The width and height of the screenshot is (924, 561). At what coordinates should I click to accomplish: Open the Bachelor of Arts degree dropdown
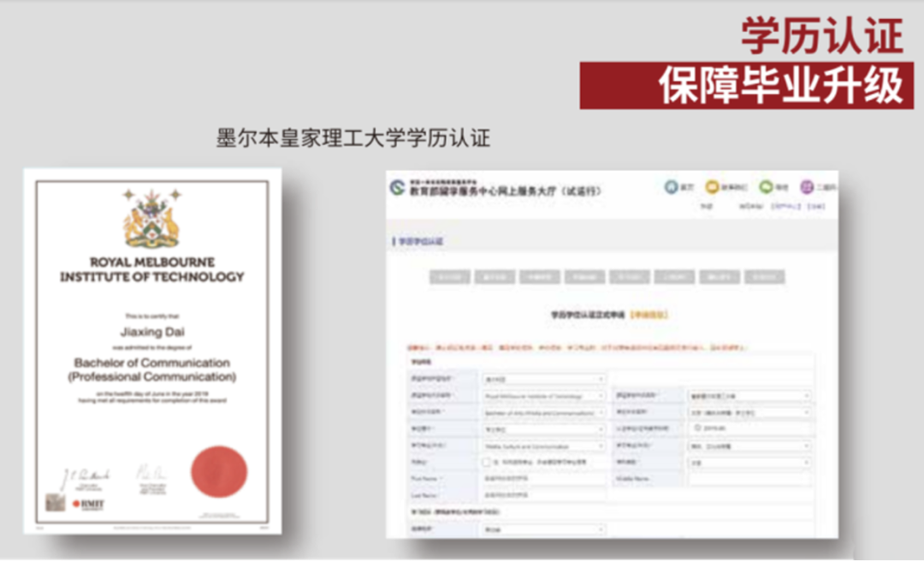point(544,412)
